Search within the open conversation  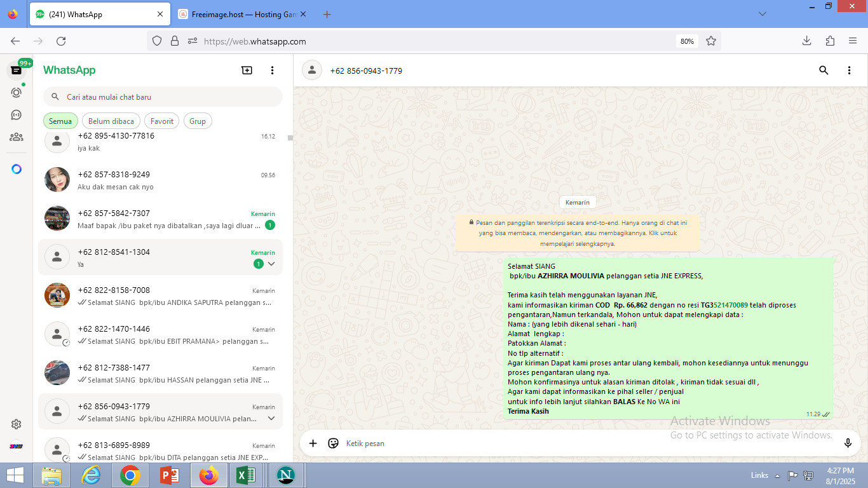(x=824, y=71)
